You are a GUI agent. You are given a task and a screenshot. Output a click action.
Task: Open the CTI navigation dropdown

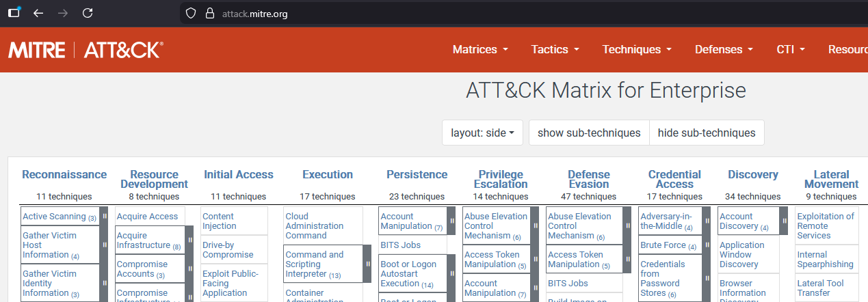coord(791,49)
